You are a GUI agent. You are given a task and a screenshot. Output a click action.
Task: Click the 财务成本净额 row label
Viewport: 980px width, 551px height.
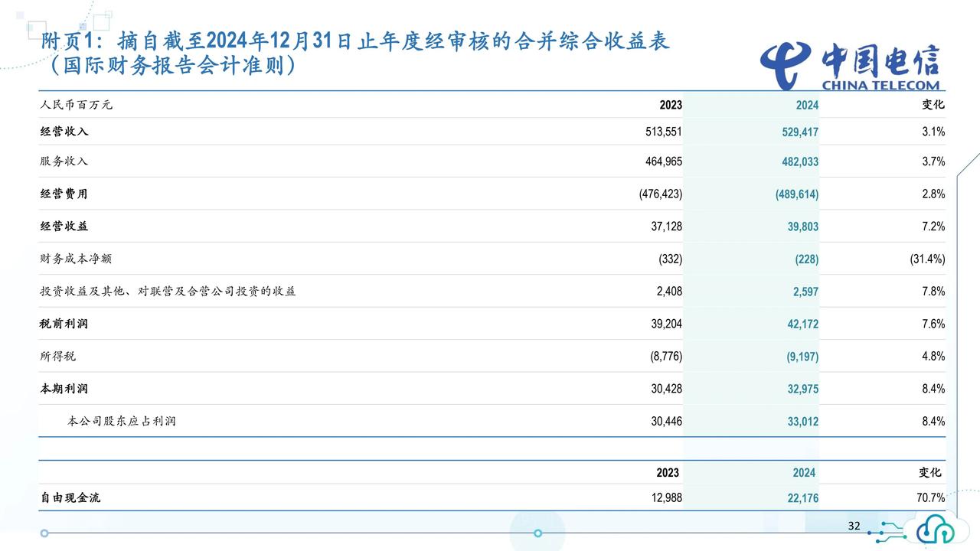(76, 259)
